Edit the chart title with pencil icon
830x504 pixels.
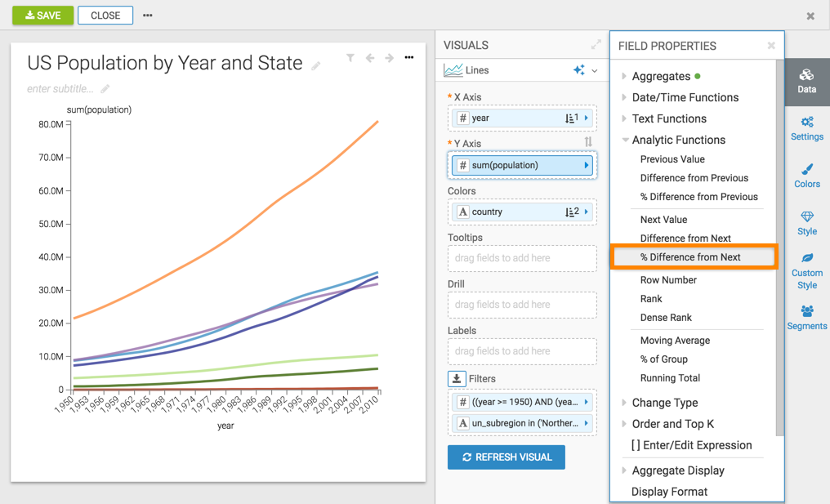click(x=316, y=66)
